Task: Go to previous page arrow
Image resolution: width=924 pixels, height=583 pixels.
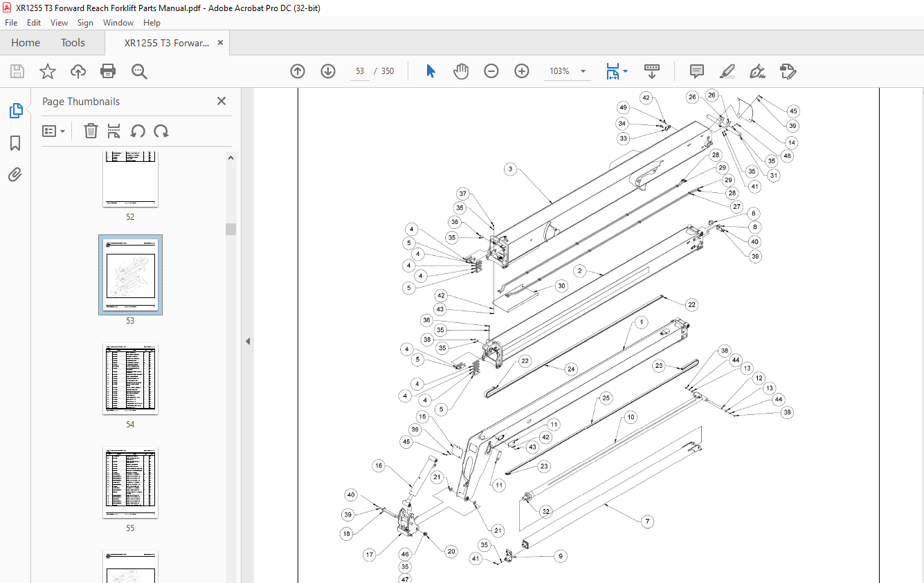Action: pos(298,71)
